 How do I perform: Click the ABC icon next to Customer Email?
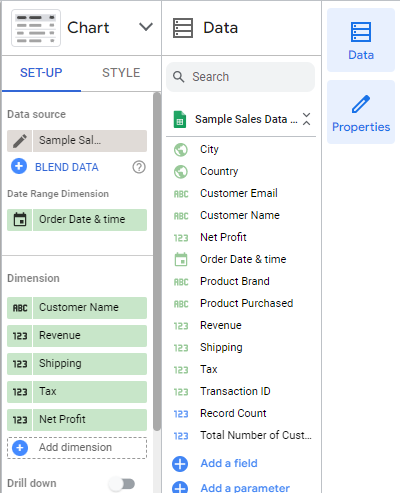(x=181, y=194)
